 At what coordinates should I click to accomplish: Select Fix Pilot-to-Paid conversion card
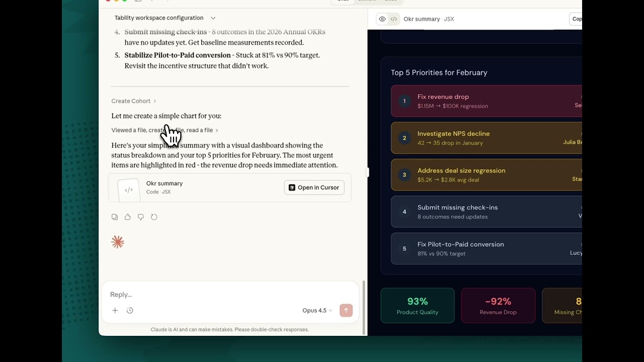(486, 248)
